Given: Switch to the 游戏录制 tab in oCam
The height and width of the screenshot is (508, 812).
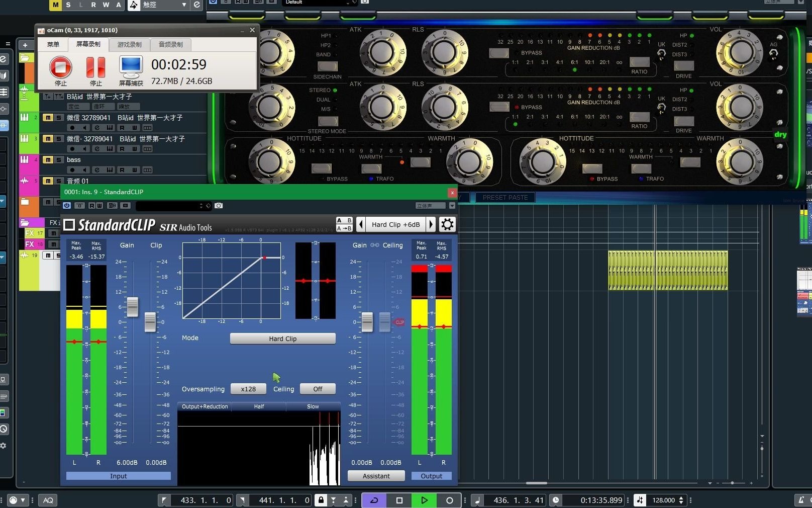Looking at the screenshot, I should click(129, 44).
